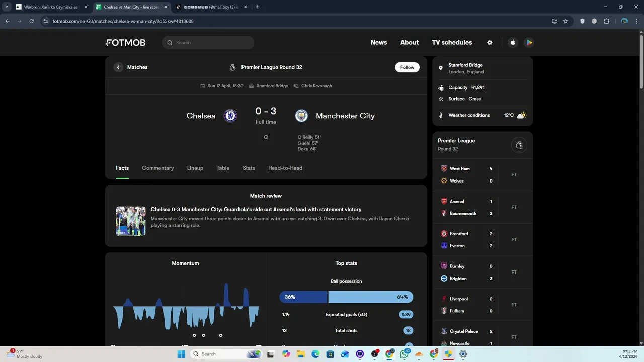Open WhatsApp from the taskbar
The height and width of the screenshot is (362, 644).
[405, 354]
